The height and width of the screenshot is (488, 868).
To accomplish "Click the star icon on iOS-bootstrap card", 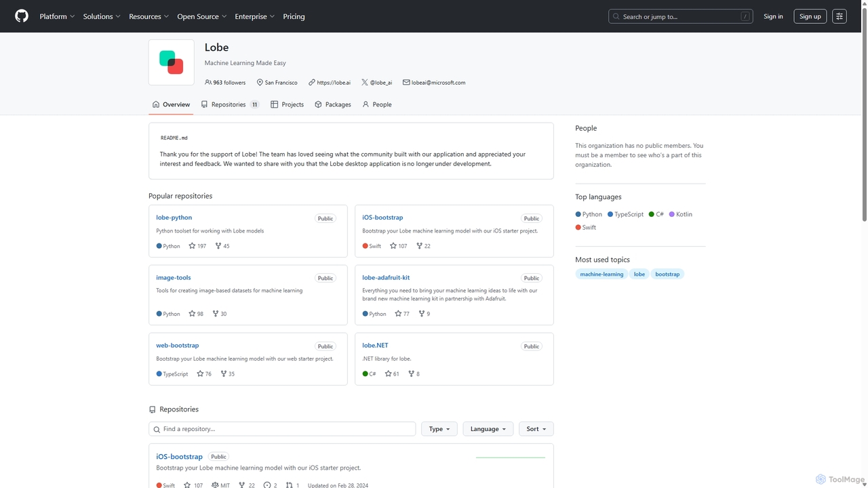I will (393, 246).
